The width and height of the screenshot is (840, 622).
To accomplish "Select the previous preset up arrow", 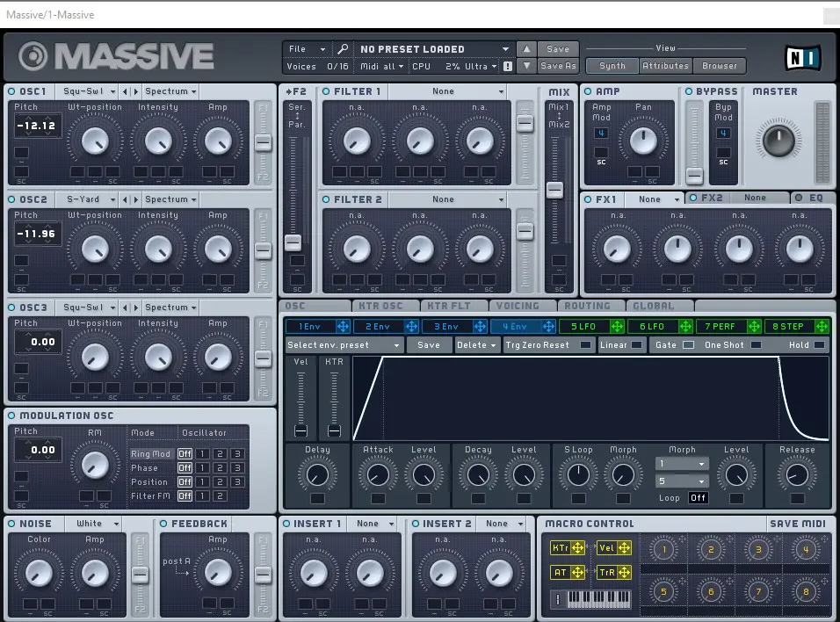I will click(x=526, y=48).
